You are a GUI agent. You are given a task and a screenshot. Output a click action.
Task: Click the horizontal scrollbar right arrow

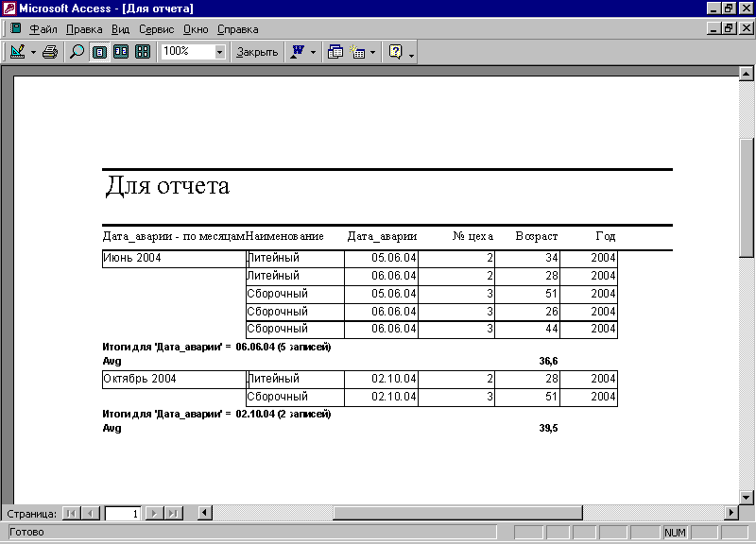coord(730,513)
